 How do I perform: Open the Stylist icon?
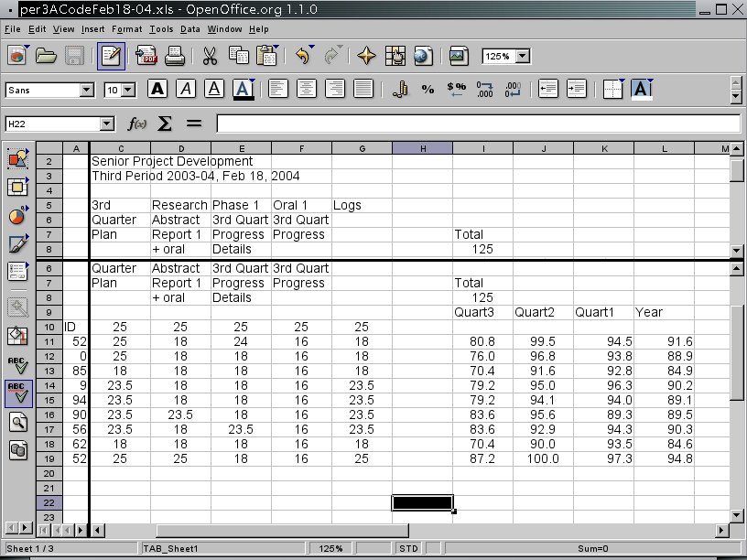point(395,56)
